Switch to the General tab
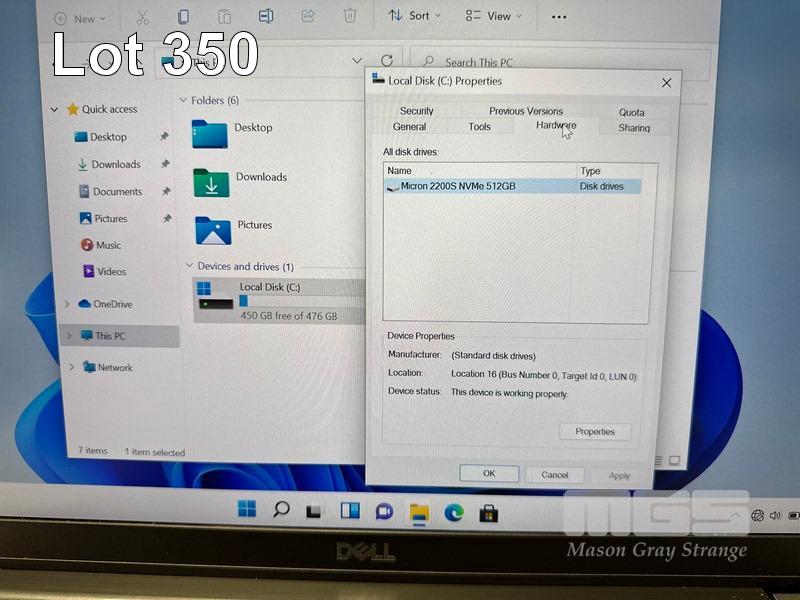 coord(409,127)
